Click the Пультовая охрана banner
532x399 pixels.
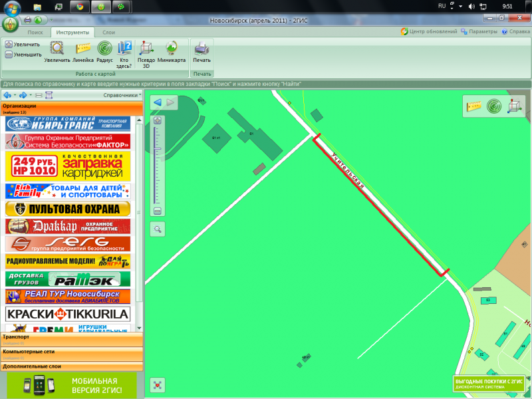(68, 209)
